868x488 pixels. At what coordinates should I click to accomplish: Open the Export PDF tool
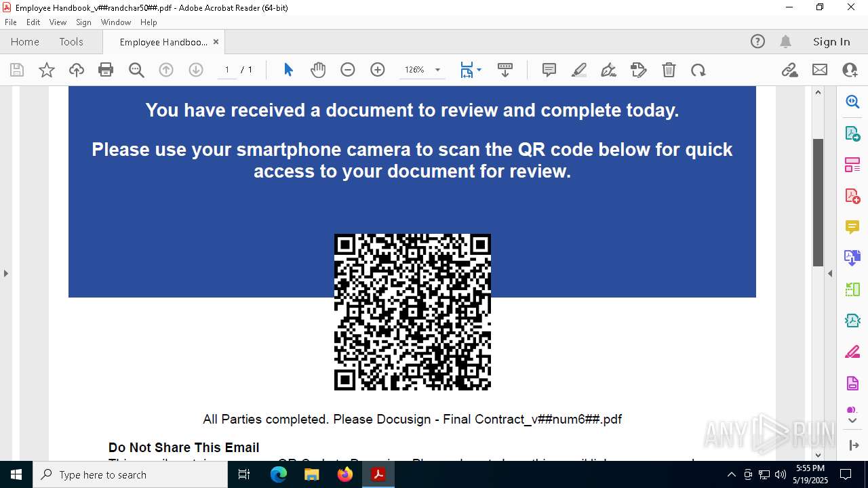[x=852, y=134]
